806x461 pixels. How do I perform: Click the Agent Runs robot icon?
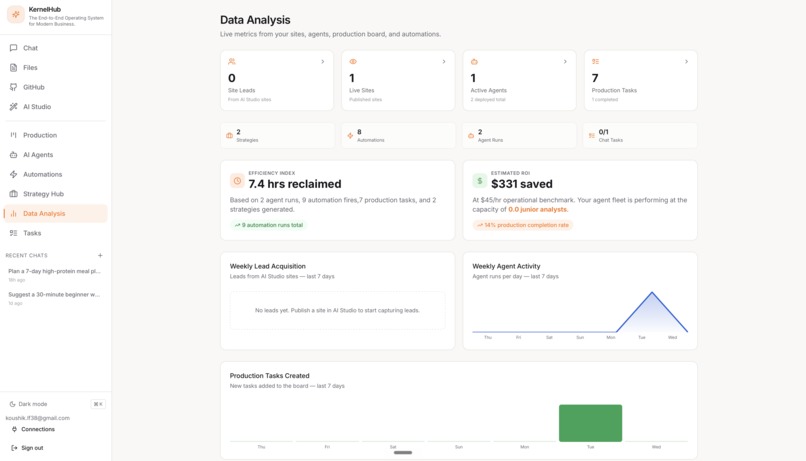click(x=471, y=136)
